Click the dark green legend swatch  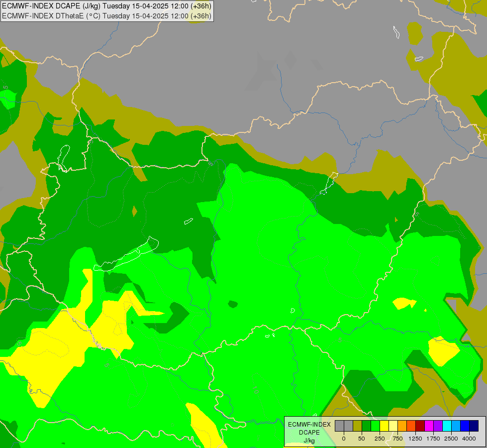pyautogui.click(x=367, y=426)
